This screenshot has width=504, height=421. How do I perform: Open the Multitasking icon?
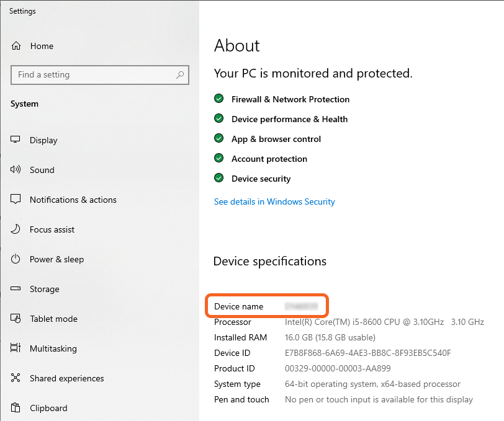tap(16, 348)
